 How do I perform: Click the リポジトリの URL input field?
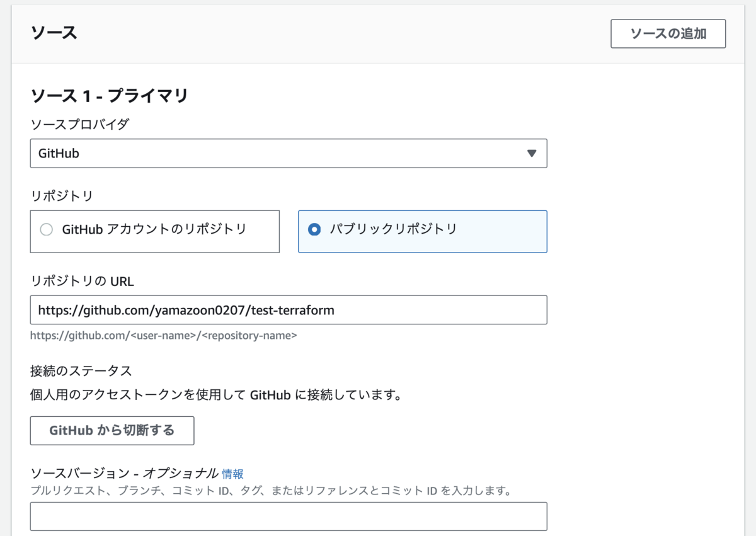click(x=289, y=310)
